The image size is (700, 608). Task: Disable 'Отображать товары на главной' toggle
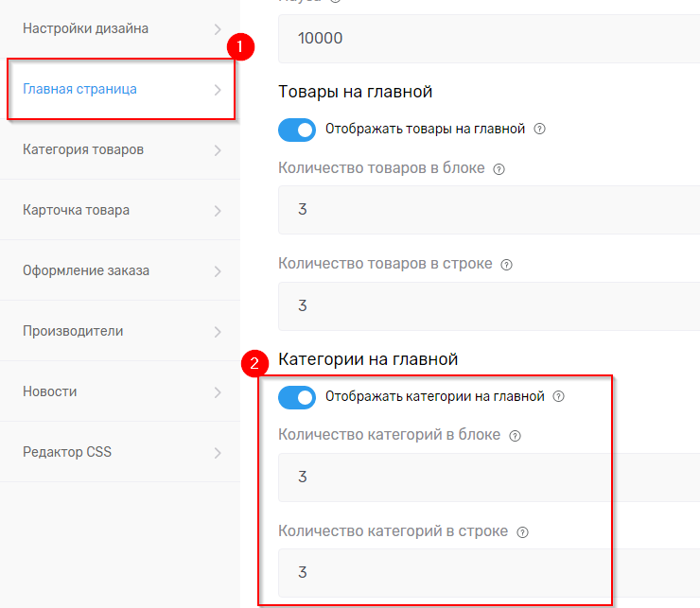point(297,130)
